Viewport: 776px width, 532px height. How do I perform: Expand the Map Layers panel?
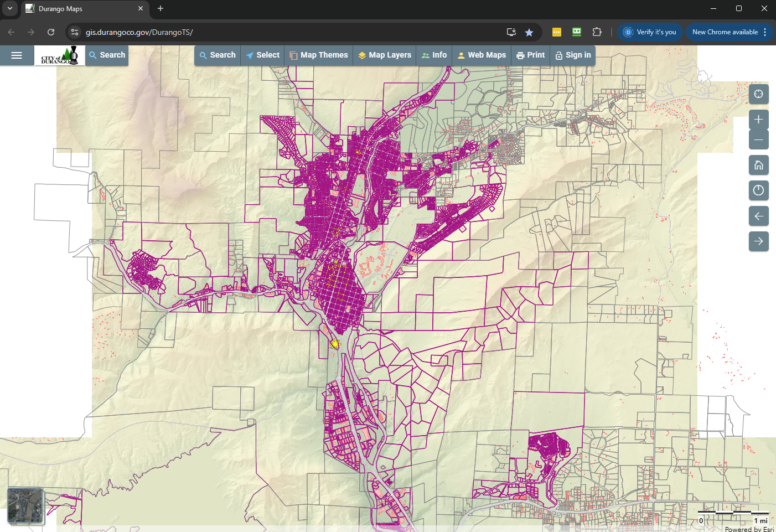385,55
